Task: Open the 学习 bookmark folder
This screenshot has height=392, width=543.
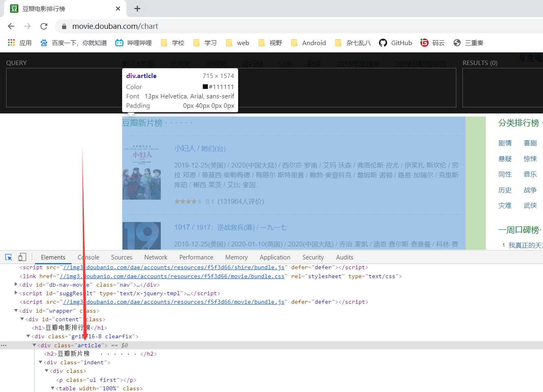Action: click(x=205, y=43)
